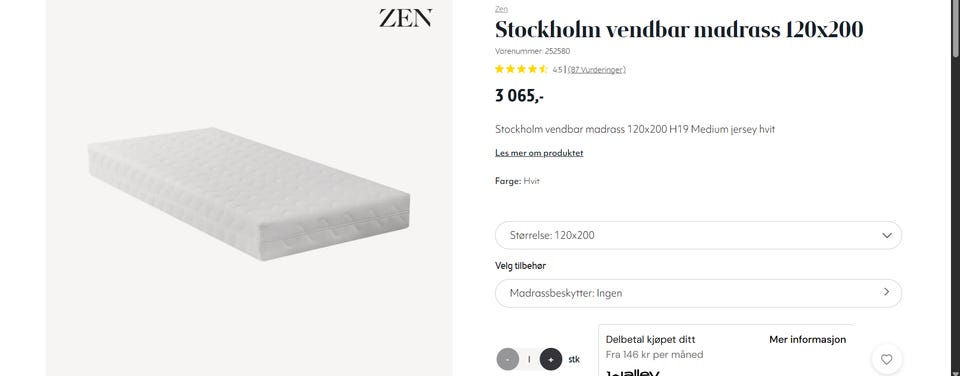960x376 pixels.
Task: Click the mattress product image
Action: pyautogui.click(x=249, y=194)
